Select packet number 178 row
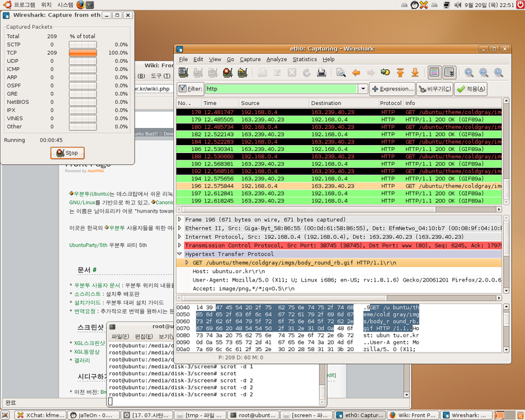 [x=339, y=112]
